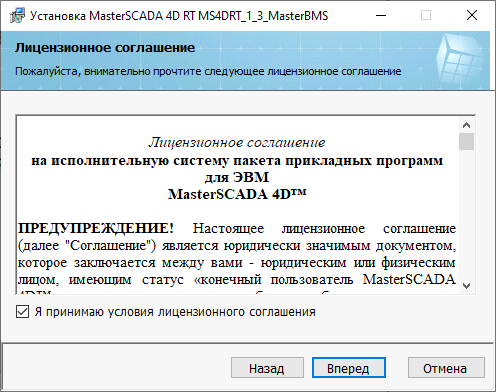Click the Отмена button
Screen dimensions: 496x392
tap(446, 368)
